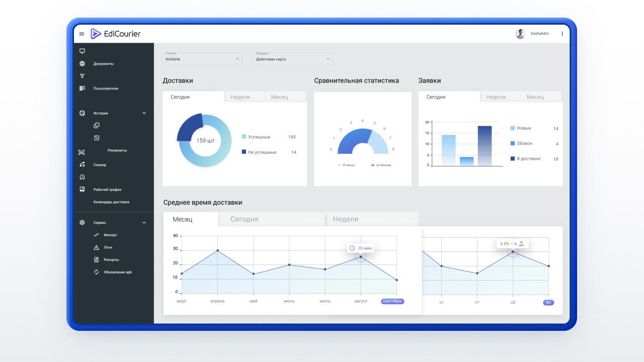Click the Успешные legend color swatch
The image size is (644, 362).
pos(244,136)
